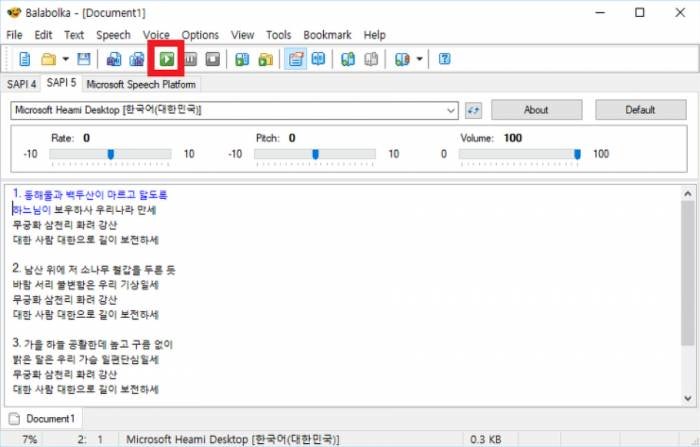The image size is (700, 447).
Task: Click the Balabolka app icon in title bar
Action: pos(14,13)
